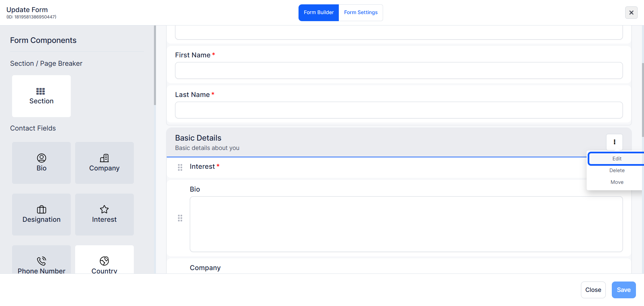The image size is (644, 306).
Task: Grab the drag handle beside Interest
Action: point(180,167)
